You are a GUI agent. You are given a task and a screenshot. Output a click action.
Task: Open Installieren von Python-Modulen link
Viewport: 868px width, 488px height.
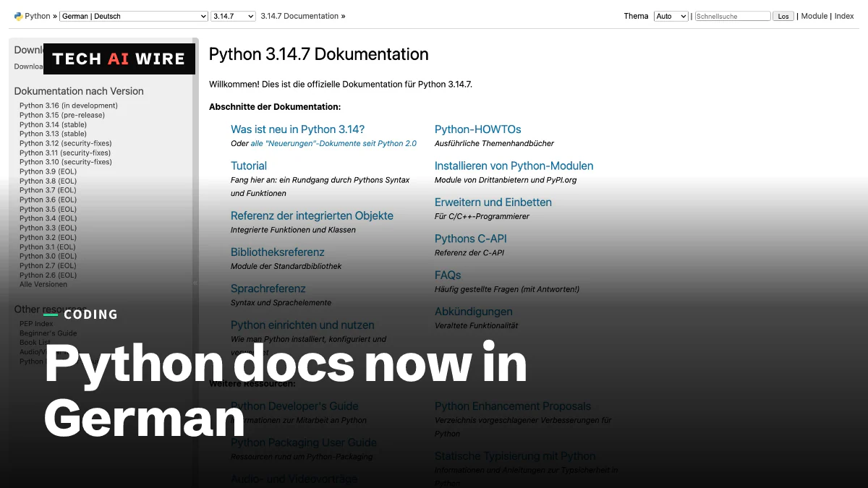(x=514, y=166)
